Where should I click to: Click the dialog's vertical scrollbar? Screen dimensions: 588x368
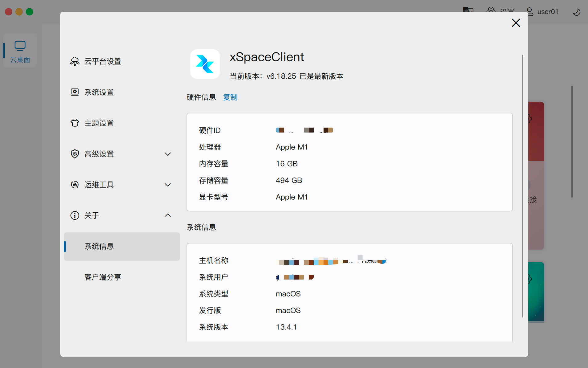(522, 185)
